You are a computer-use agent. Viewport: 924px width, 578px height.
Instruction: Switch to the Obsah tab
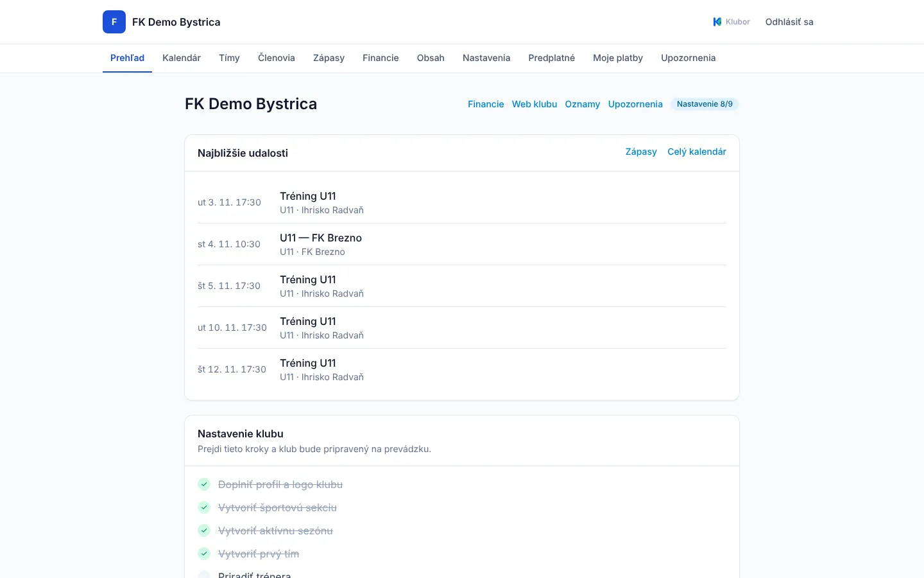[431, 58]
